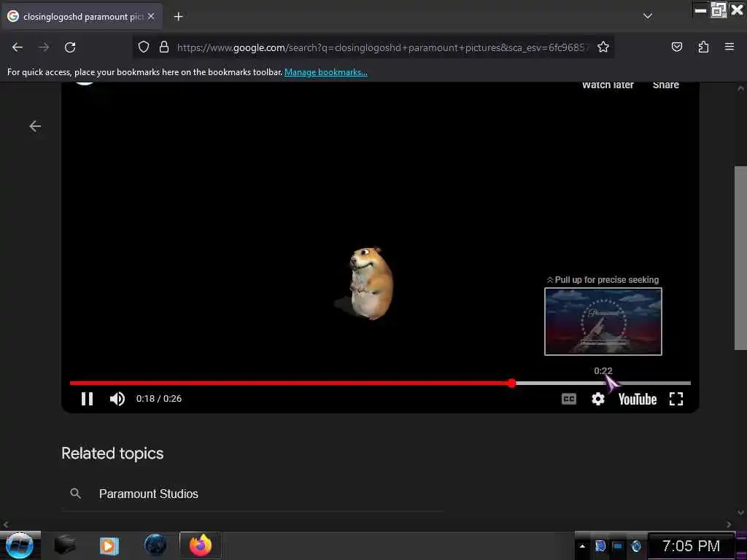Click the vertical scrollbar thumb
This screenshot has height=560, width=747.
click(740, 257)
